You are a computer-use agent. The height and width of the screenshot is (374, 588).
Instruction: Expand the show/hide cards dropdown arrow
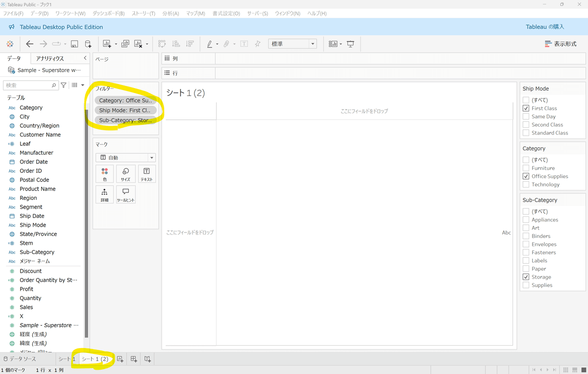click(x=341, y=45)
